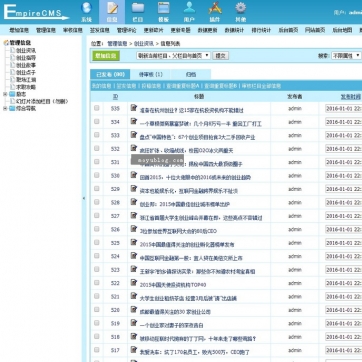Click the edit icon beside row ID 522
Viewport: 362px width, 362px height.
click(x=134, y=282)
